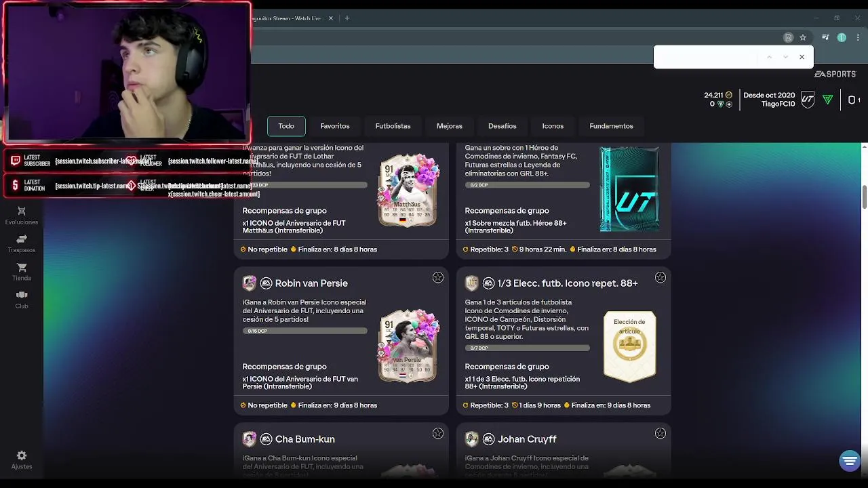Click the EA SPORTS logo
The height and width of the screenshot is (488, 868).
[835, 74]
